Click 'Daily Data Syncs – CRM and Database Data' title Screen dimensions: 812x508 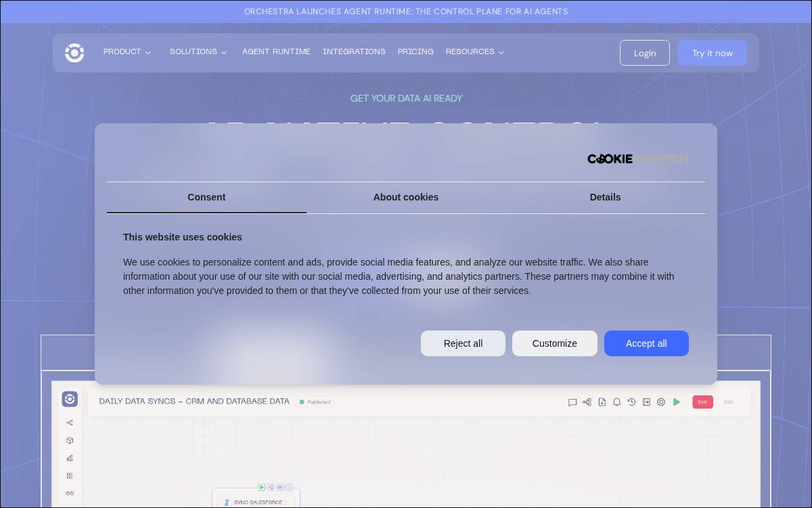pos(194,401)
